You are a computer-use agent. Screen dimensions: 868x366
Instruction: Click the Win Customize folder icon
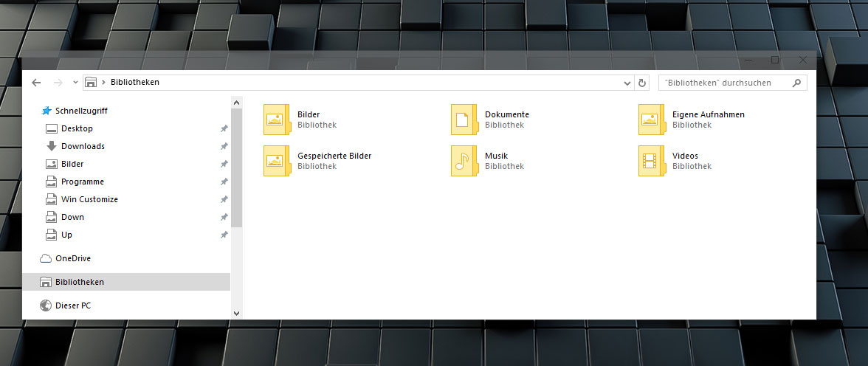click(x=51, y=199)
